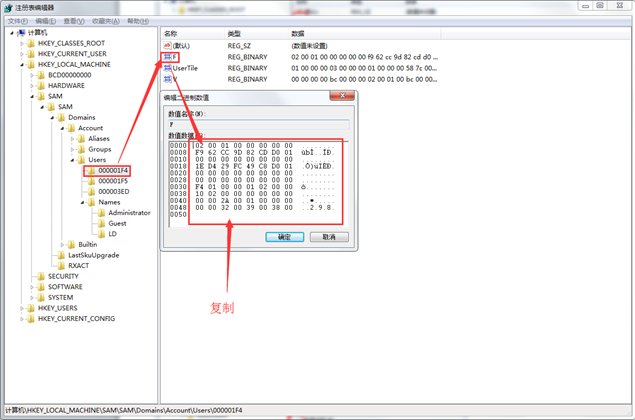Open the 文件(F) menu
The height and width of the screenshot is (420, 635).
click(17, 21)
